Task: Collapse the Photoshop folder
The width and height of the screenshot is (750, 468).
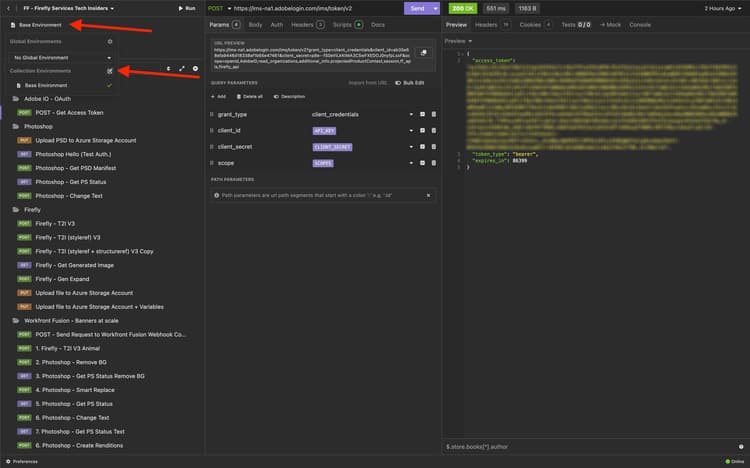Action: (38, 127)
